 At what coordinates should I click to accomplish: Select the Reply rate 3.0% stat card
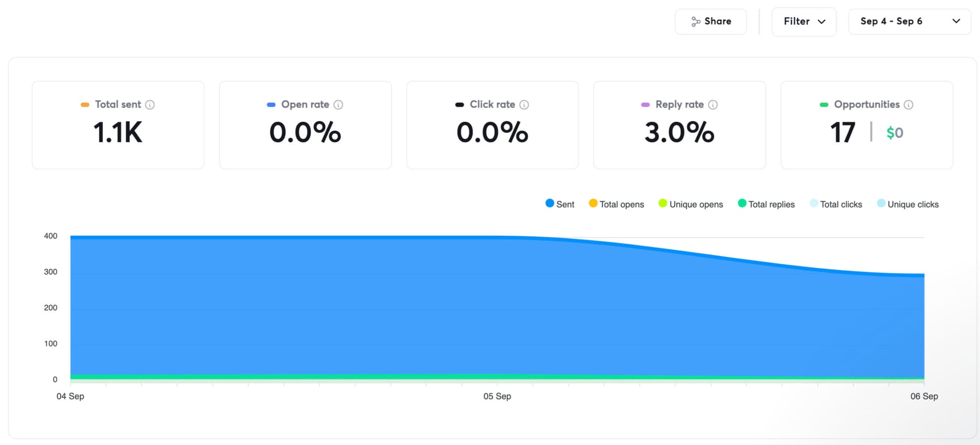coord(679,125)
